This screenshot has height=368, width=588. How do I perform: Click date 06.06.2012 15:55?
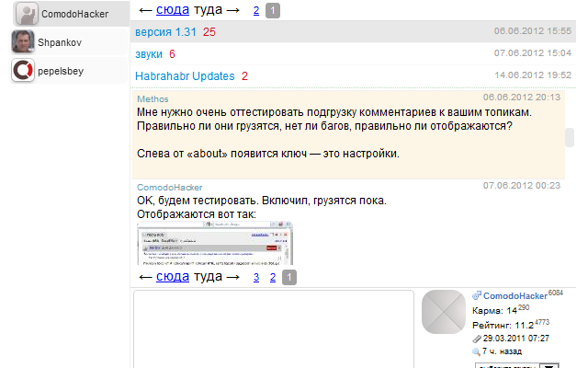pyautogui.click(x=533, y=31)
